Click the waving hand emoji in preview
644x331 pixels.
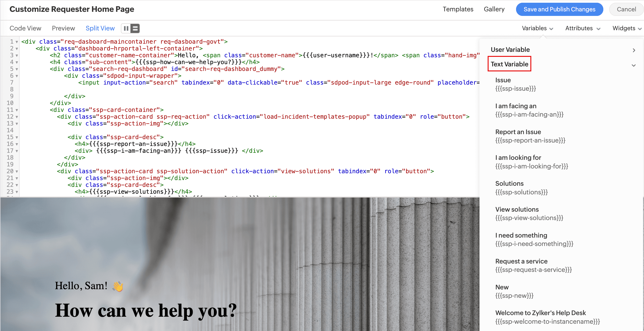118,286
